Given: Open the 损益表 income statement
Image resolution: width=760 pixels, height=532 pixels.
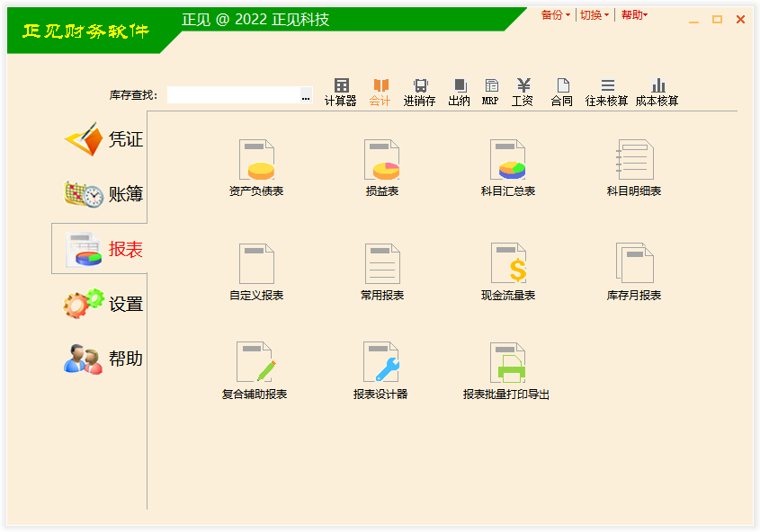Looking at the screenshot, I should point(382,168).
